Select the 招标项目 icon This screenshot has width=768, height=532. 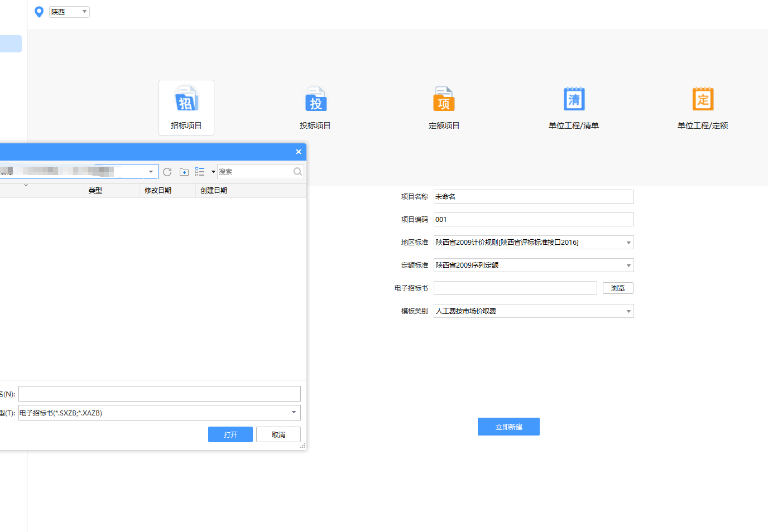(186, 107)
